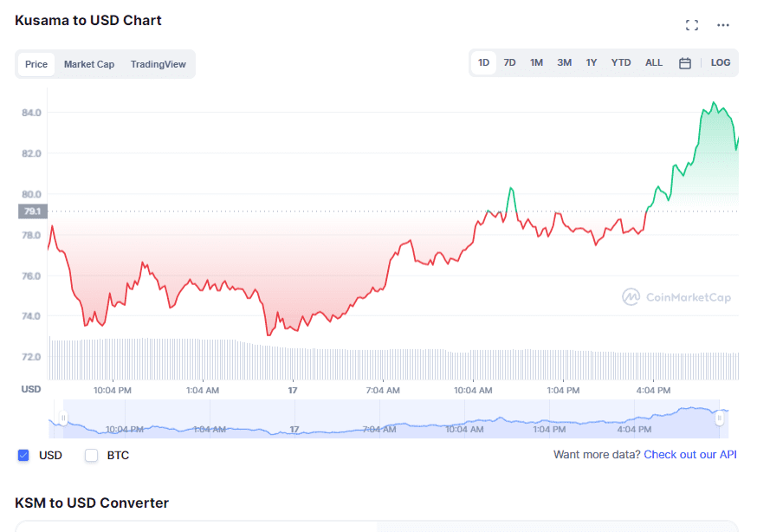
Task: Show ALL time price history
Action: tap(654, 63)
